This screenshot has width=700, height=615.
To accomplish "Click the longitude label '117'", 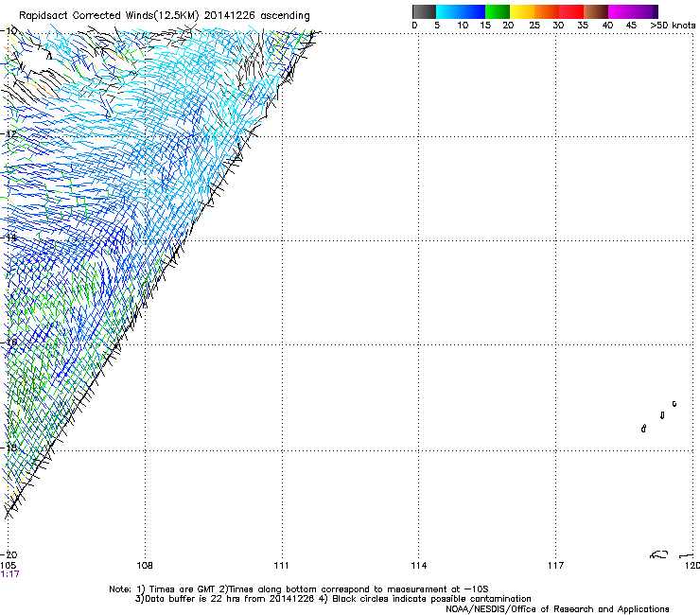I will [x=556, y=566].
